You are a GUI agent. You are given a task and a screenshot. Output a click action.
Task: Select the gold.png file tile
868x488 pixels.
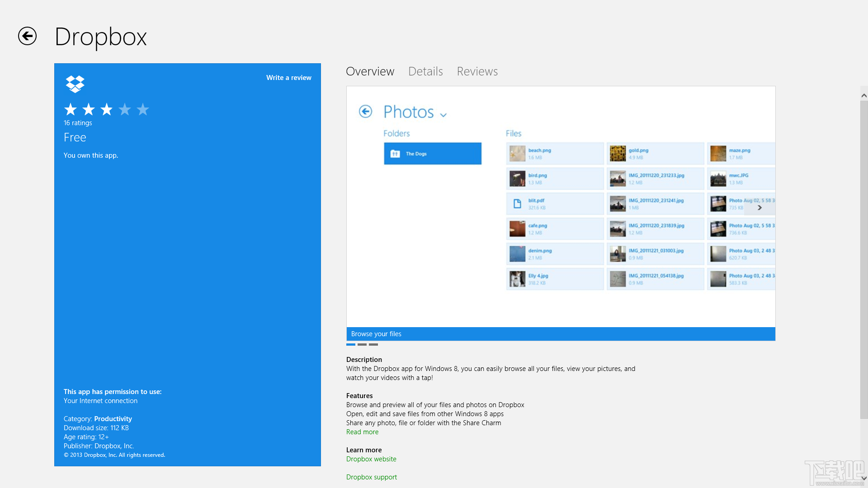click(655, 153)
